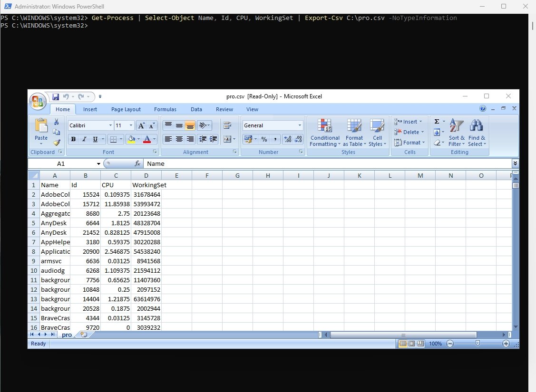
Task: Click the Undo arrow icon
Action: (66, 97)
